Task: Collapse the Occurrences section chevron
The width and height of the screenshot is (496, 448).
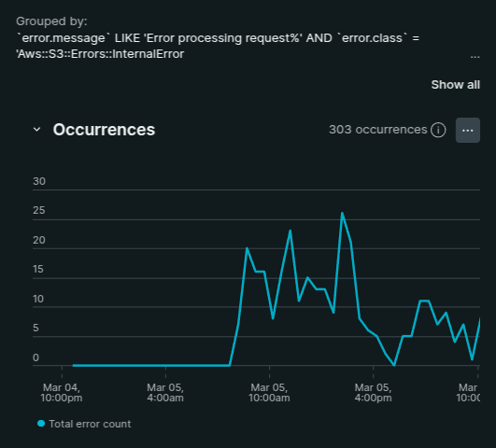Action: click(x=37, y=130)
